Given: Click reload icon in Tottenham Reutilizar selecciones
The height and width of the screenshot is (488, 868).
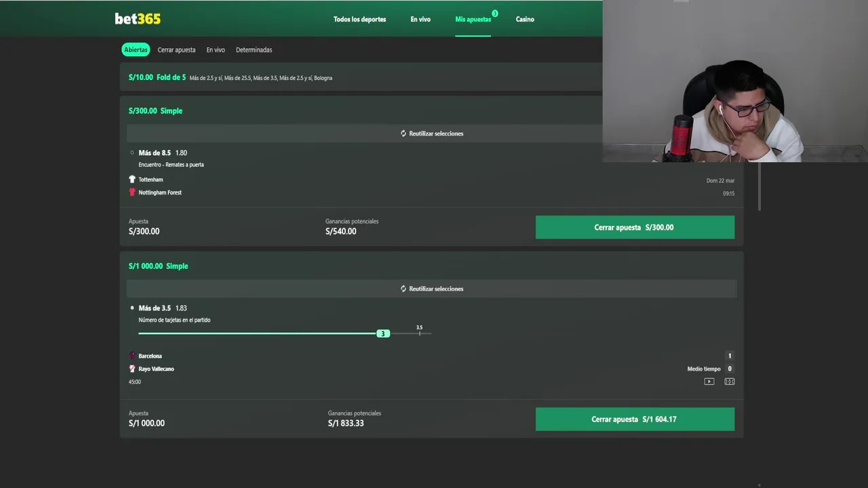Looking at the screenshot, I should tap(403, 134).
